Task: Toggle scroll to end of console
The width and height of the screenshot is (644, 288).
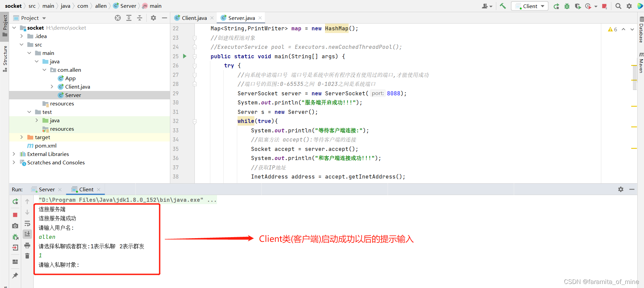Action: click(x=27, y=234)
